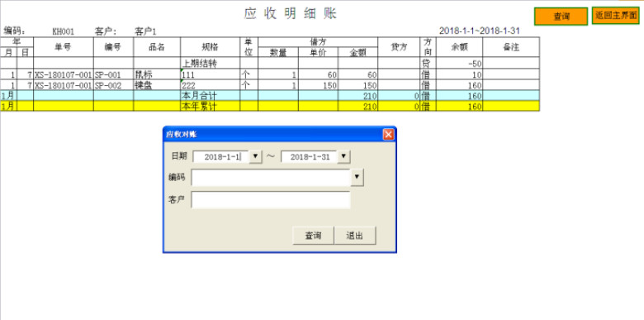Click the 退出 button in the dialog
Viewport: 644px width, 320px height.
click(x=355, y=236)
